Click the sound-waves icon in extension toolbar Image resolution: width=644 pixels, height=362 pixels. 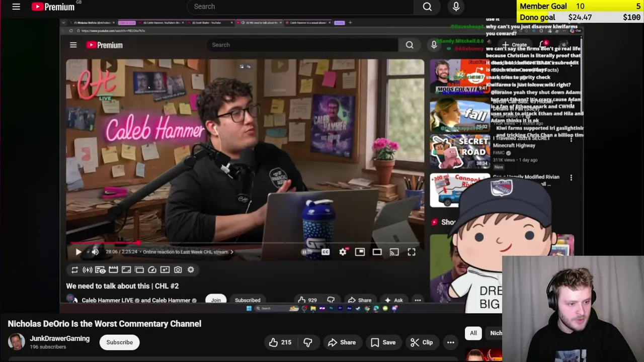(88, 270)
